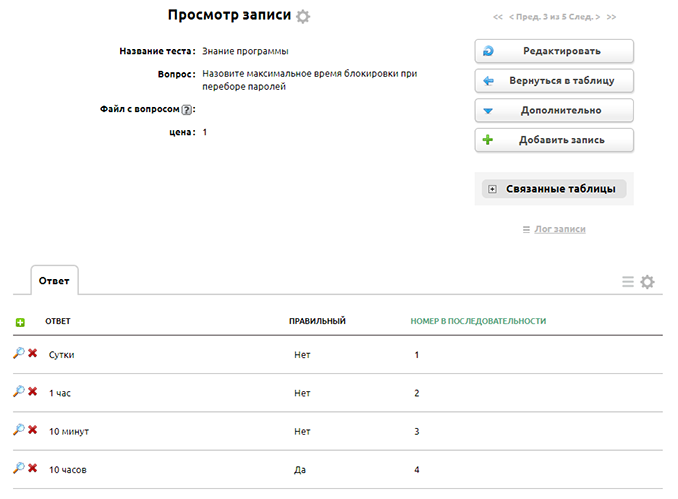Click the help icon next to Файл с вопросом
This screenshot has width=678, height=499.
tap(187, 109)
